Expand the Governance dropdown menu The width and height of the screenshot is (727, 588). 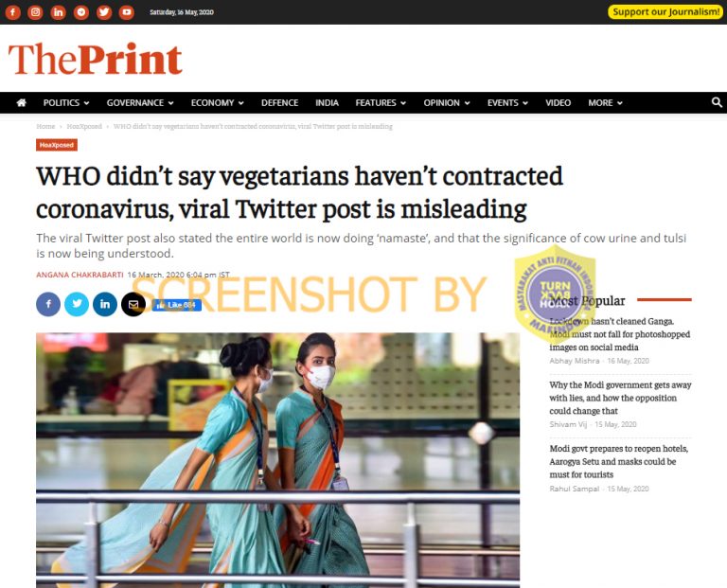[x=140, y=102]
